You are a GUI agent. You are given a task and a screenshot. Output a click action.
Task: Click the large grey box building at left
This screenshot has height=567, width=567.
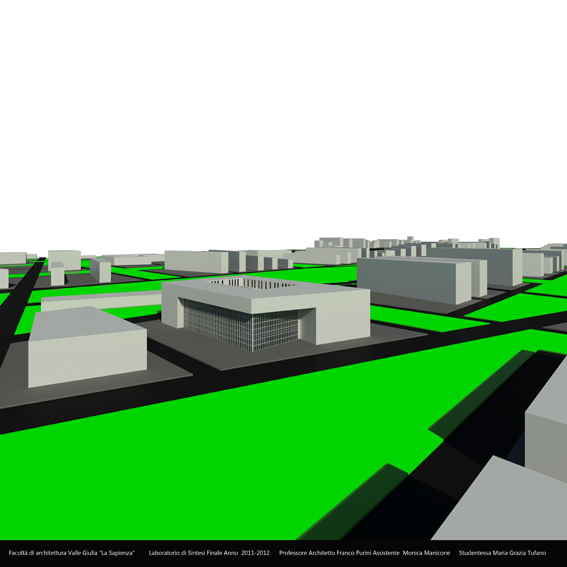(88, 346)
